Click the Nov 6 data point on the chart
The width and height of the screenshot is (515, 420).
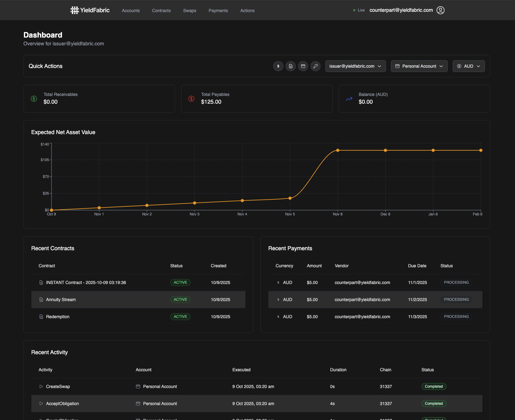click(338, 150)
